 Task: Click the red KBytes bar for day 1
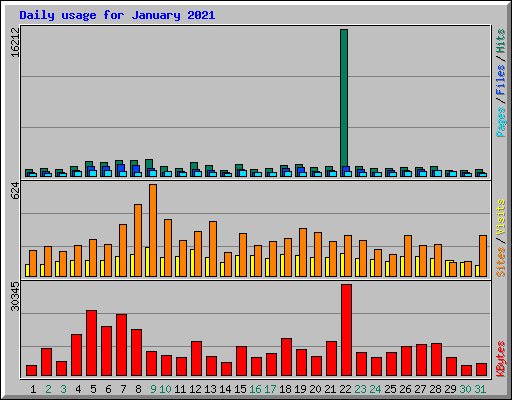(32, 371)
